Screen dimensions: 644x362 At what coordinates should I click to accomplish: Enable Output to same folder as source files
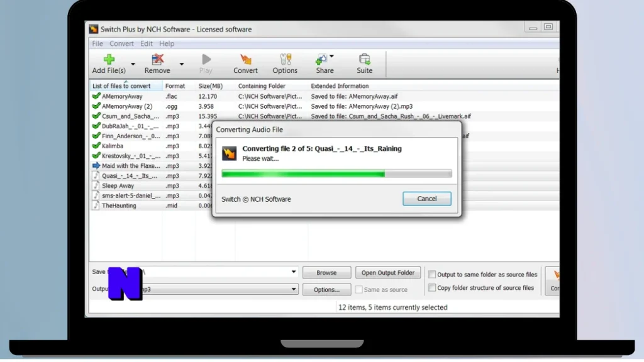(x=431, y=275)
